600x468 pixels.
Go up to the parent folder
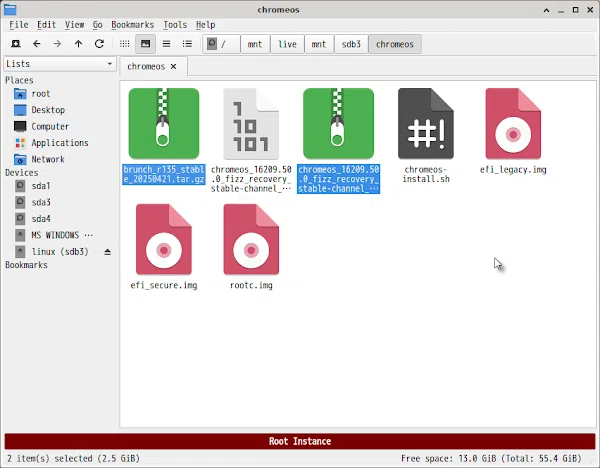[x=78, y=44]
